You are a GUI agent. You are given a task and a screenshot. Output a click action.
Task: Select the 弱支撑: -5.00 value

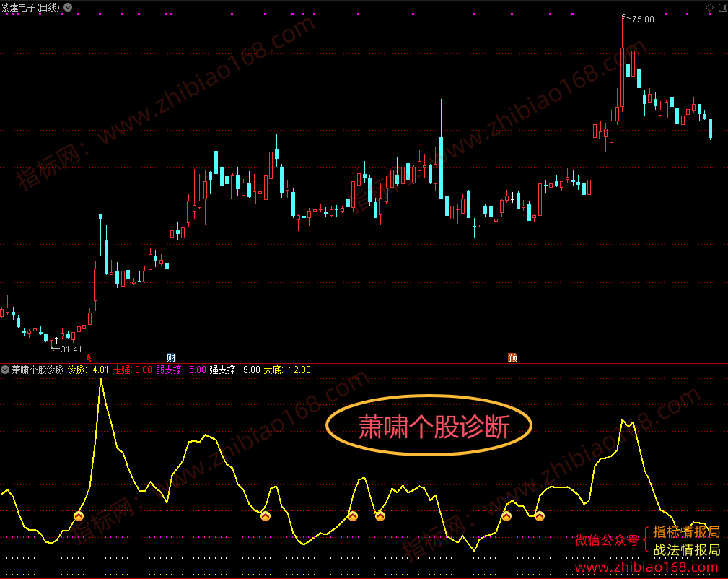click(x=181, y=370)
